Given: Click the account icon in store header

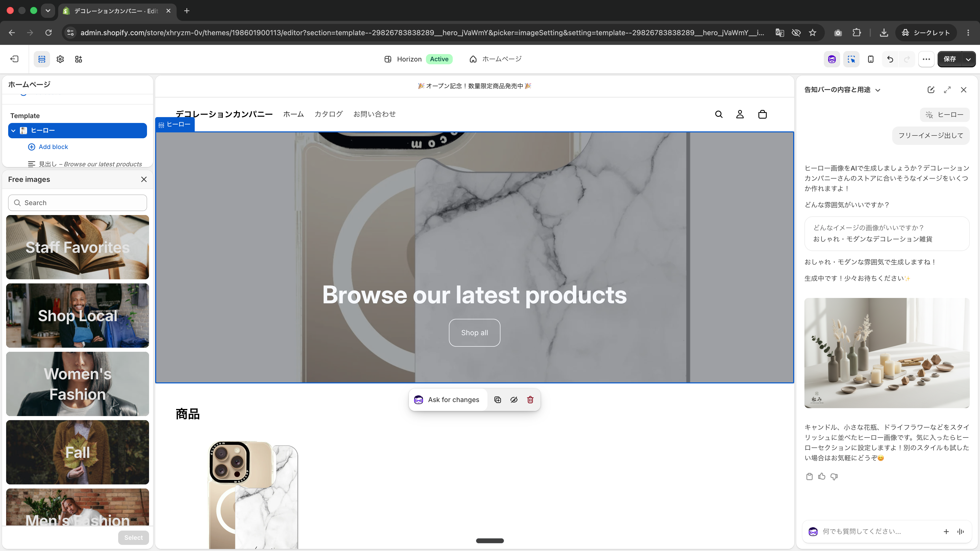Looking at the screenshot, I should 740,114.
